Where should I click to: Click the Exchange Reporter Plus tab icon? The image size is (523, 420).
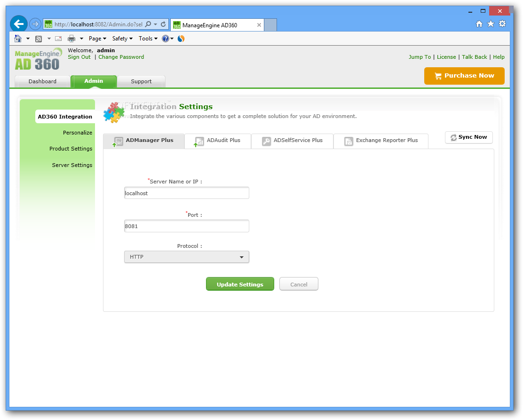click(x=349, y=142)
